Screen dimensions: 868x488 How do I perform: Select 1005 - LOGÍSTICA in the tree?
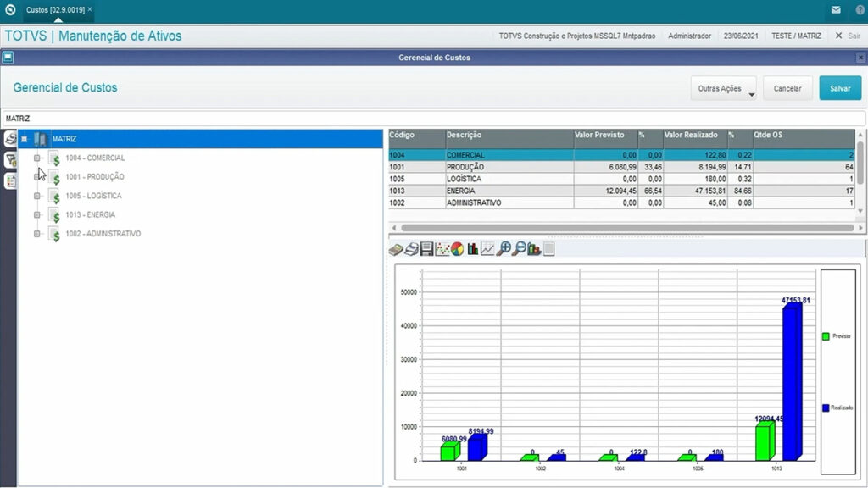pyautogui.click(x=93, y=196)
